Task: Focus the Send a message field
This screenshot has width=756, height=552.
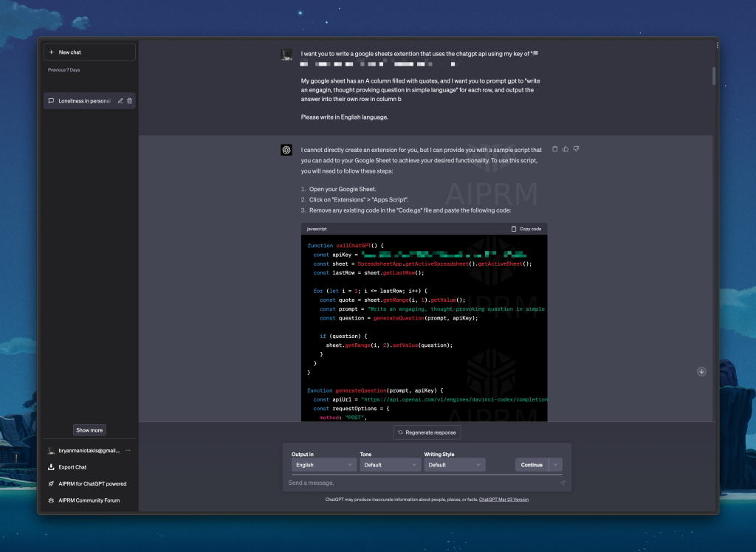Action: [422, 483]
